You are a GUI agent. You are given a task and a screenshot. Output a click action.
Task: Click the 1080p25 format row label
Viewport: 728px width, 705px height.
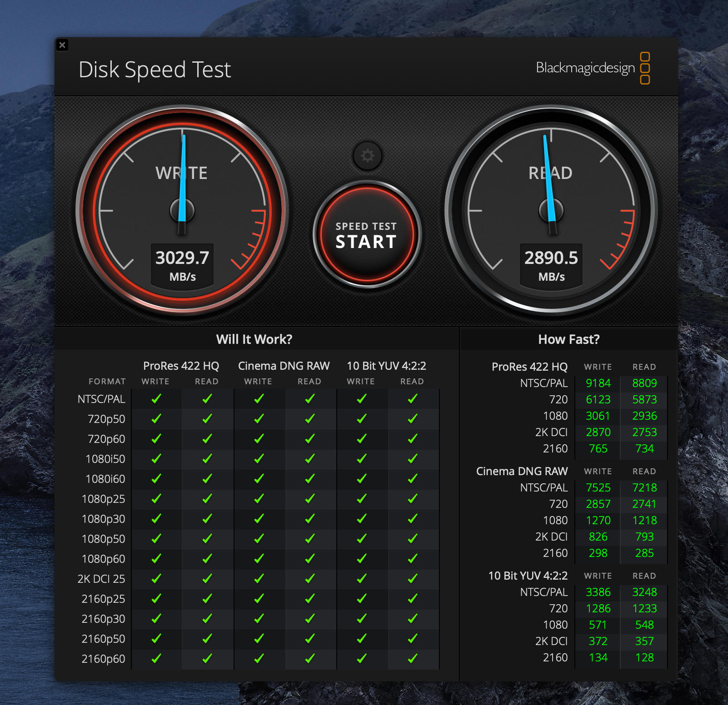[104, 499]
